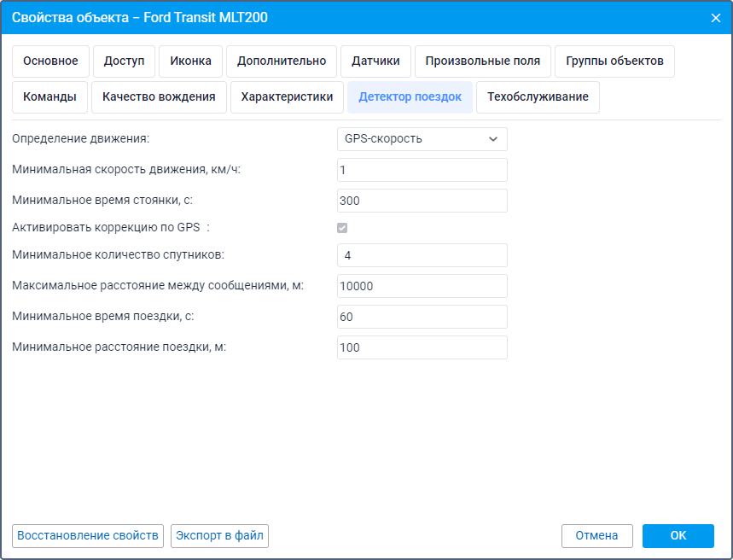Open the Доступ tab

(x=124, y=61)
